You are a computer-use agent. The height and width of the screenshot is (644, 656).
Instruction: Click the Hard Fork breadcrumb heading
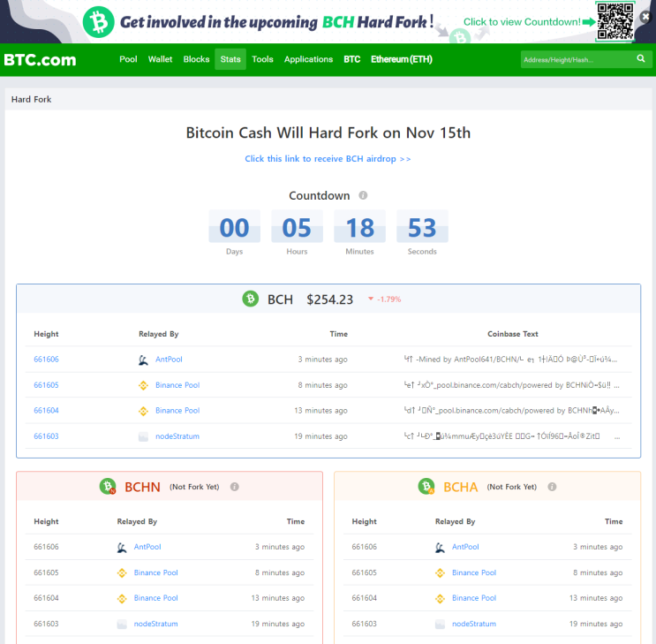(32, 99)
